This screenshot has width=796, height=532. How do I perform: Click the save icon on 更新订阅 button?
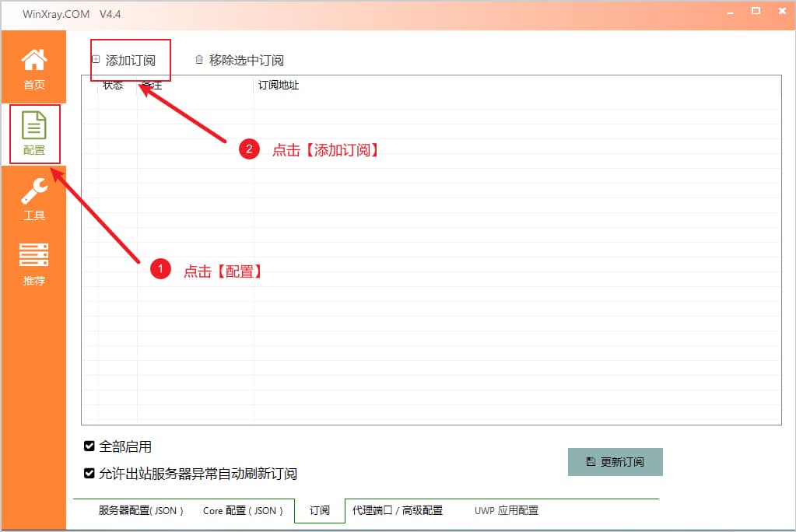[591, 461]
